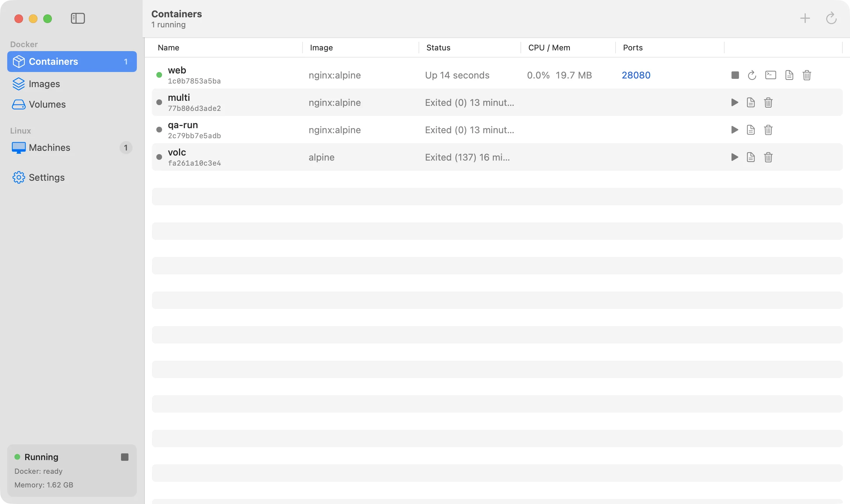Open port 28080 link
Image resolution: width=850 pixels, height=504 pixels.
click(636, 75)
